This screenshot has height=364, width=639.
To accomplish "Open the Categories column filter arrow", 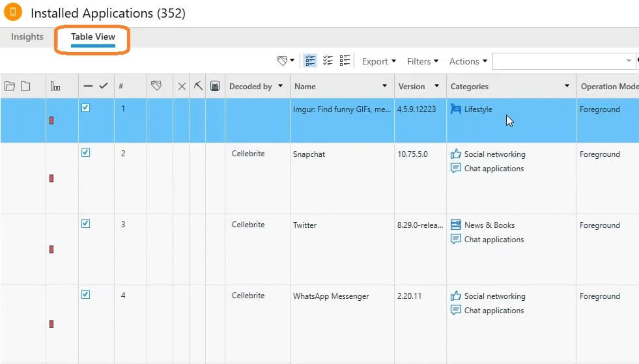I will coord(567,86).
